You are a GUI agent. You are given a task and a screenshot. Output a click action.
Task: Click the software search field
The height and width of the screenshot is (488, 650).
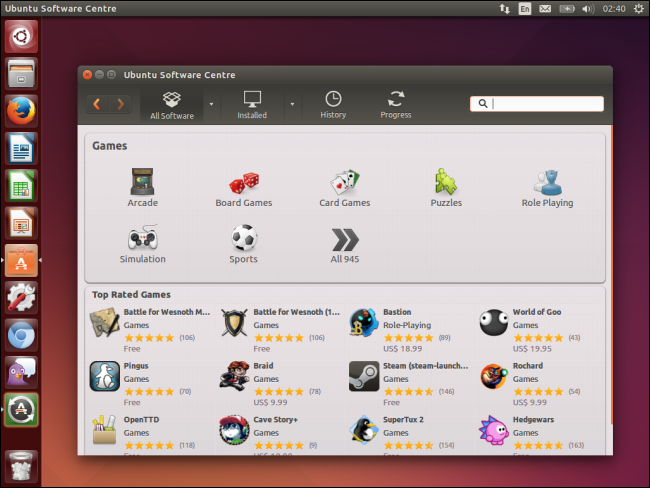pyautogui.click(x=537, y=104)
